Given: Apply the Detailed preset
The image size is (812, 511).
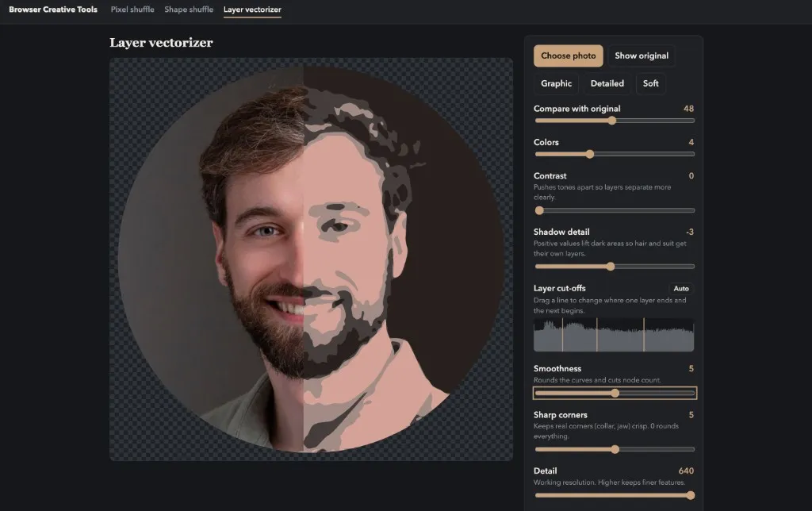Looking at the screenshot, I should pos(607,83).
